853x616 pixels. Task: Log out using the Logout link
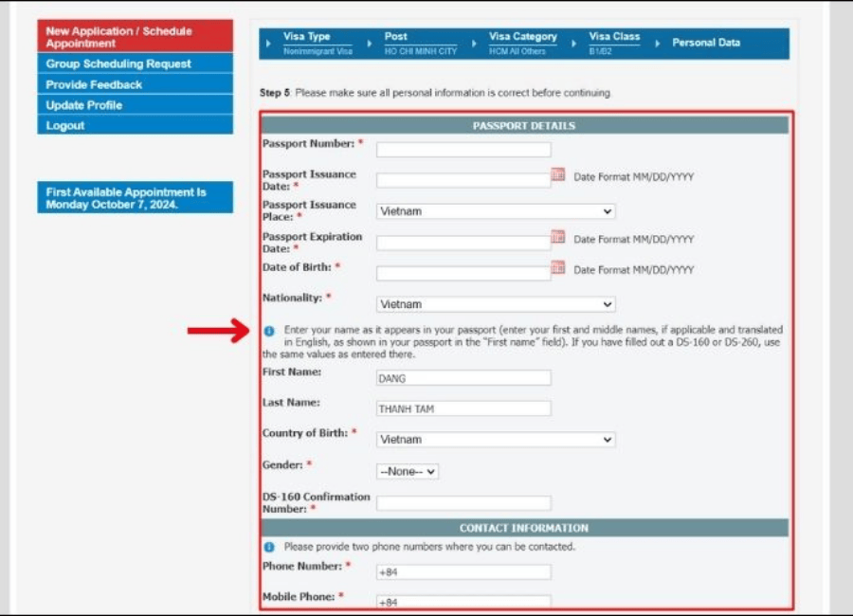[135, 125]
